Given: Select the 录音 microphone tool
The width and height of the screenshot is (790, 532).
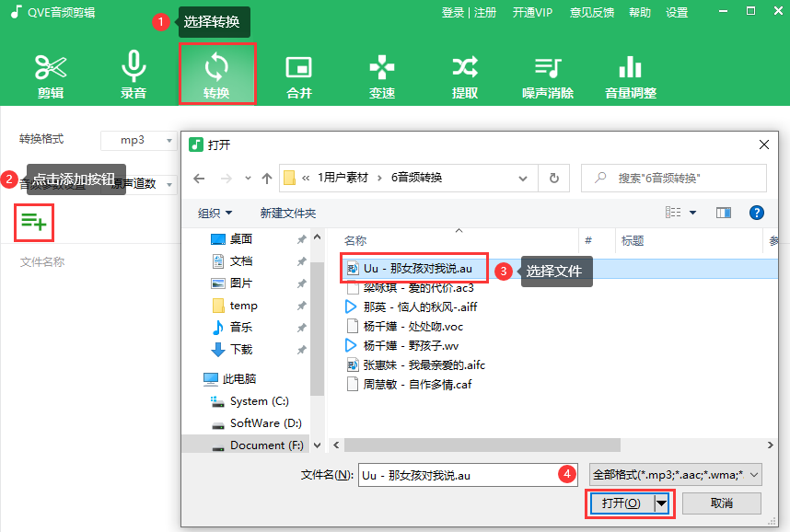Looking at the screenshot, I should pos(134,75).
